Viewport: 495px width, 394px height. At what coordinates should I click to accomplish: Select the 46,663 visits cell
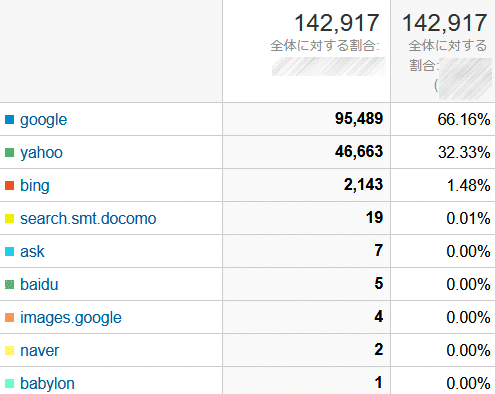306,152
